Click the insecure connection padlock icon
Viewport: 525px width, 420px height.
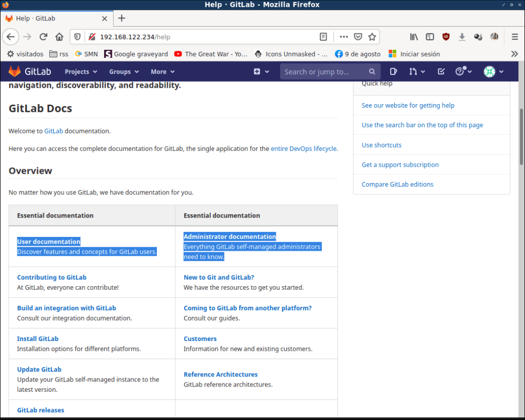click(x=92, y=37)
